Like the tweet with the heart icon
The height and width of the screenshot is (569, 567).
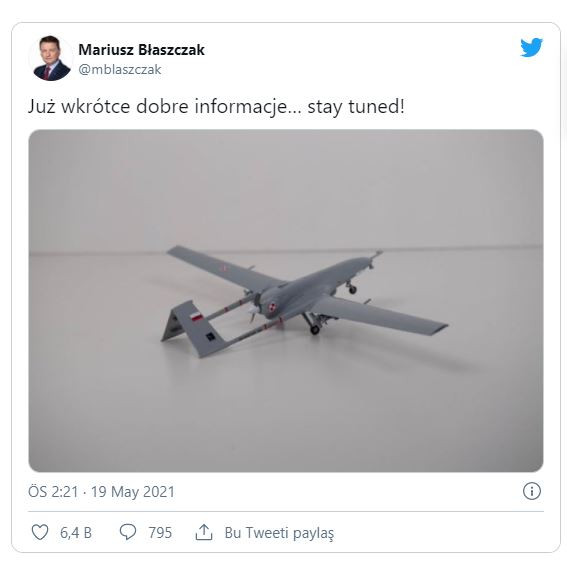tap(40, 532)
